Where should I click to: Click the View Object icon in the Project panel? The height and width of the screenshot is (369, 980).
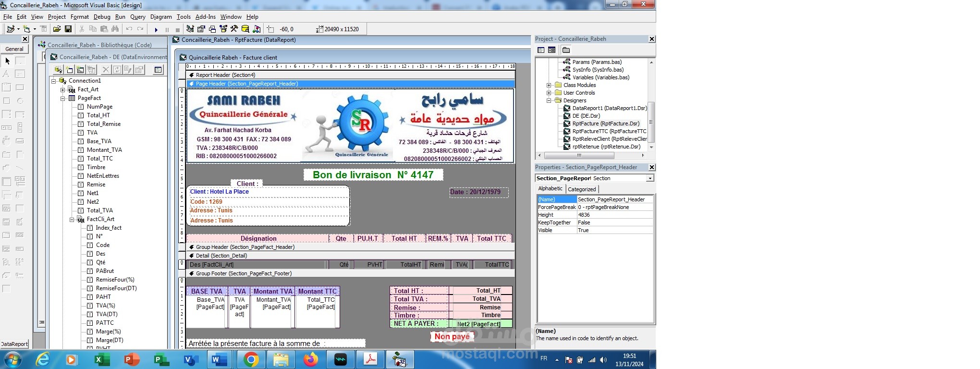(551, 50)
